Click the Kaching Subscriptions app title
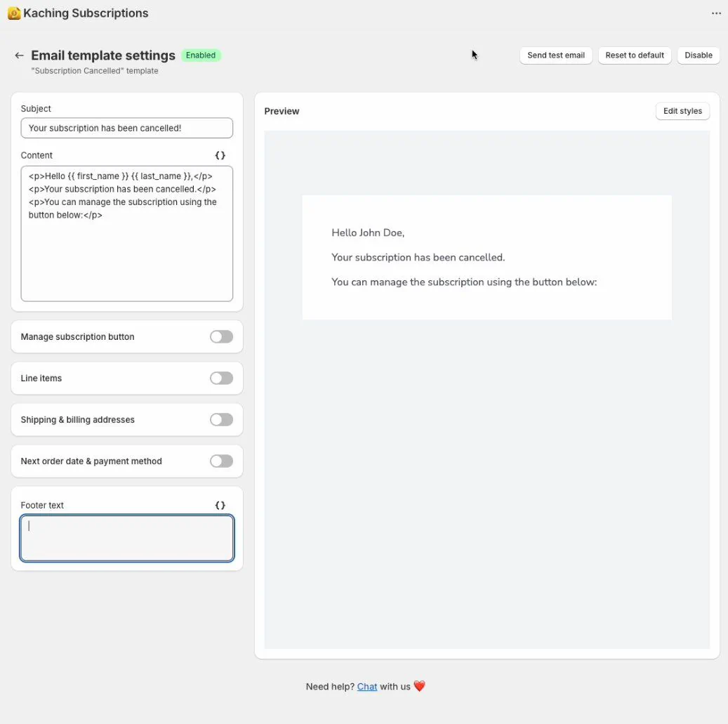728x724 pixels. coord(86,13)
